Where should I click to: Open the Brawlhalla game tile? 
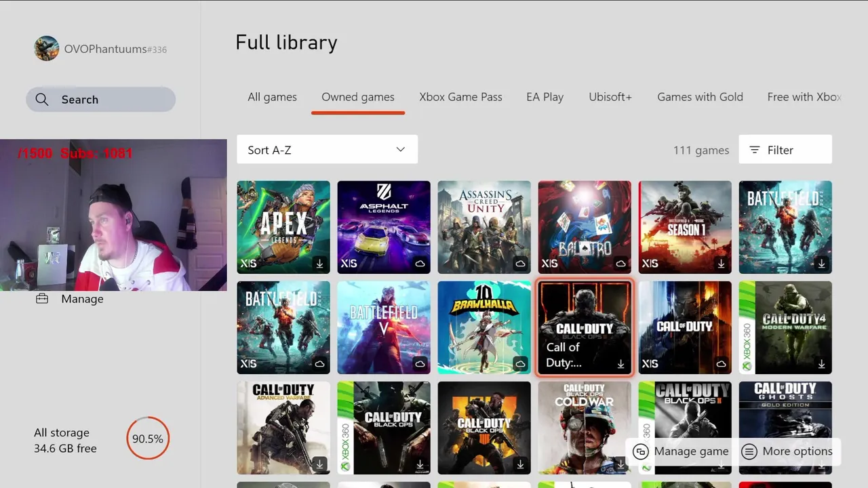(484, 327)
